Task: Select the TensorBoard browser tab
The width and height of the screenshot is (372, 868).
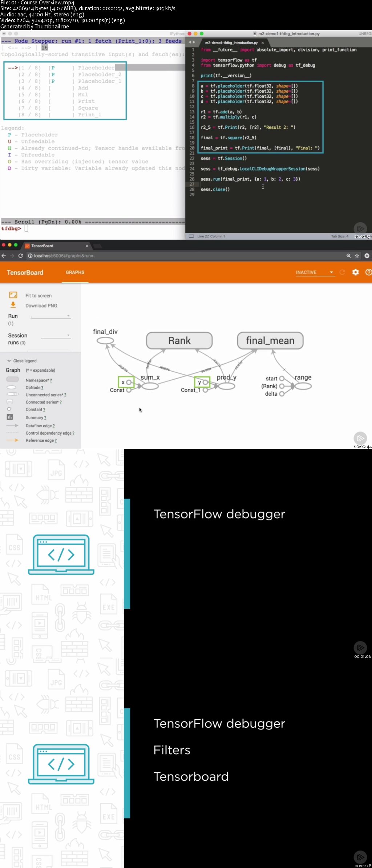Action: [57, 246]
